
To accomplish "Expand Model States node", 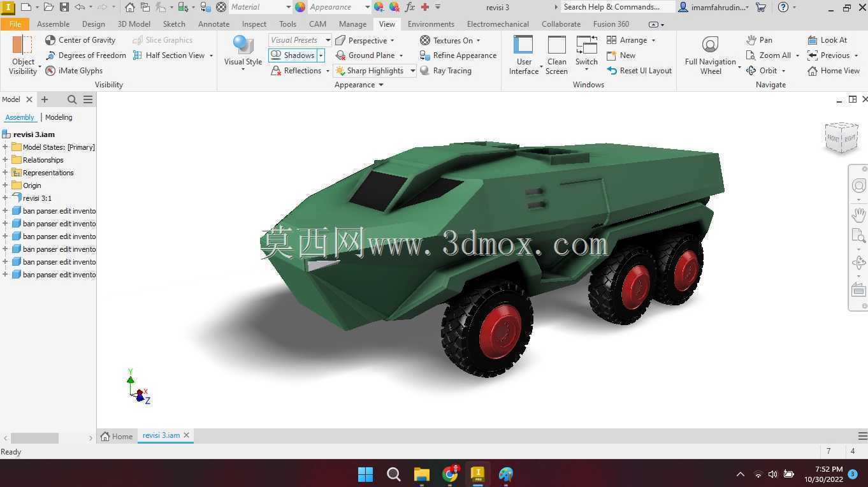I will (x=5, y=147).
